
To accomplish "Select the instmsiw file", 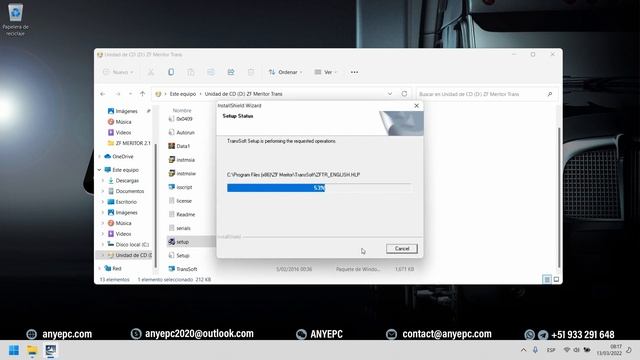I will tap(186, 173).
